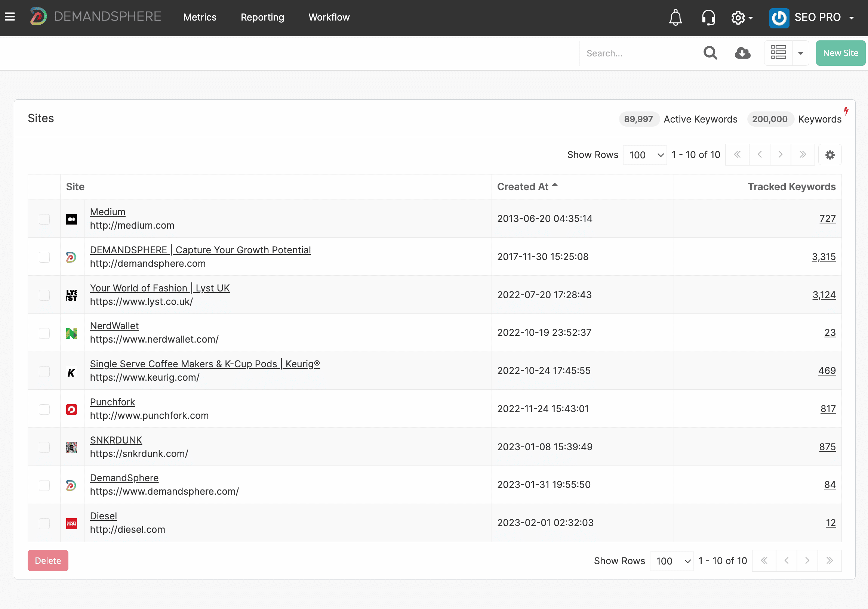Click the SEO PRO account avatar icon
868x609 pixels.
[779, 18]
